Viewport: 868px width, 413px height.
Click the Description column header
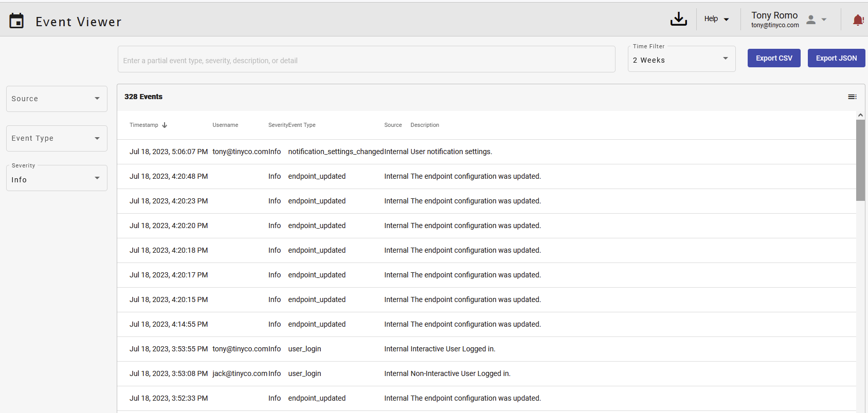[425, 125]
